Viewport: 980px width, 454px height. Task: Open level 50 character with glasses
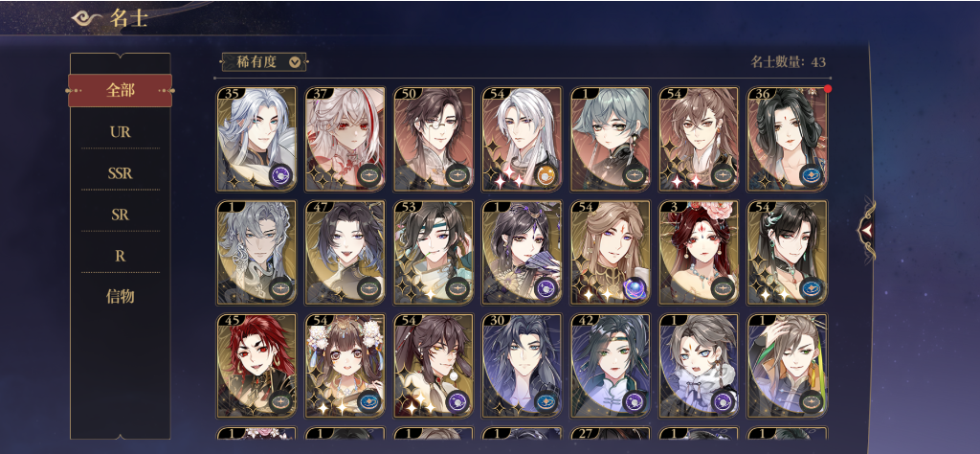coord(434,140)
